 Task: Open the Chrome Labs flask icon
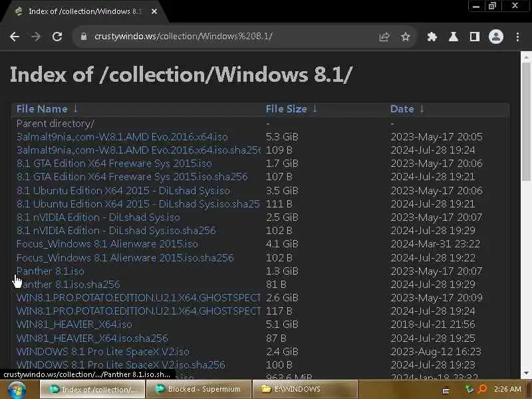pyautogui.click(x=454, y=37)
